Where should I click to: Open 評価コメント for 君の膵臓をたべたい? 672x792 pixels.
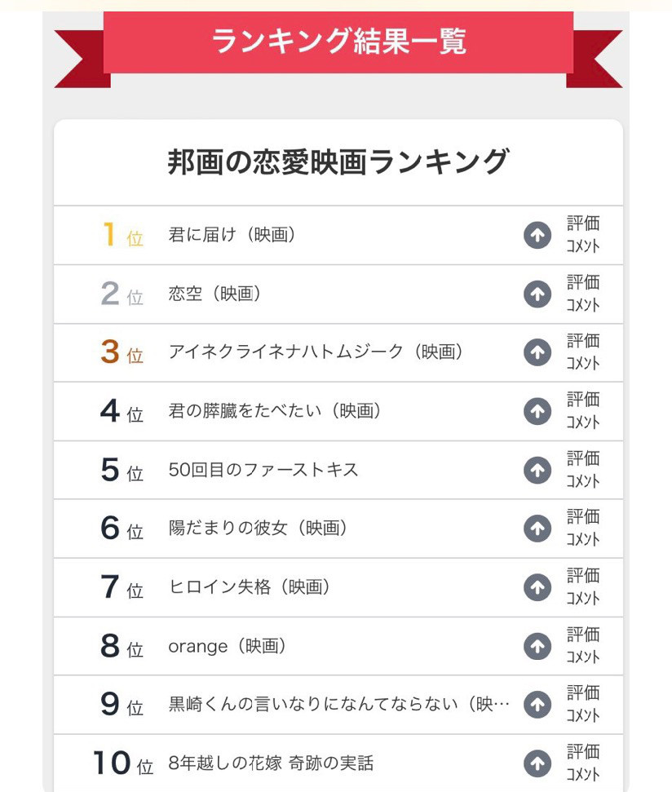pyautogui.click(x=583, y=411)
